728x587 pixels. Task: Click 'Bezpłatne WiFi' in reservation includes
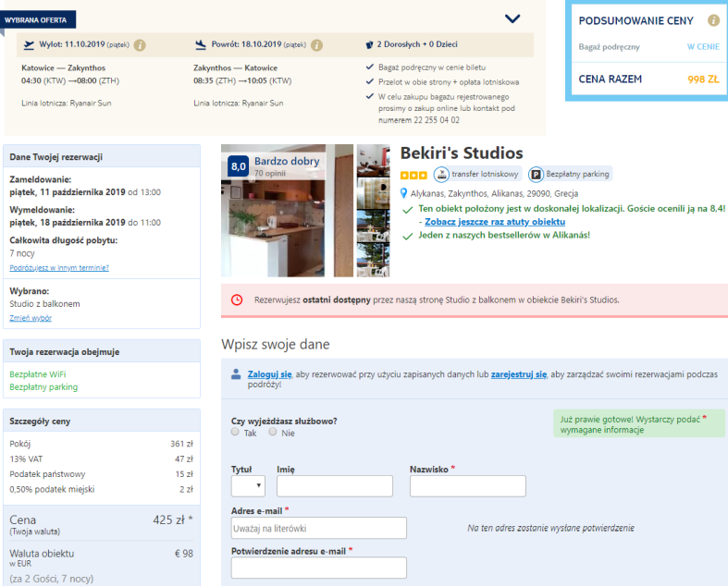pyautogui.click(x=38, y=374)
